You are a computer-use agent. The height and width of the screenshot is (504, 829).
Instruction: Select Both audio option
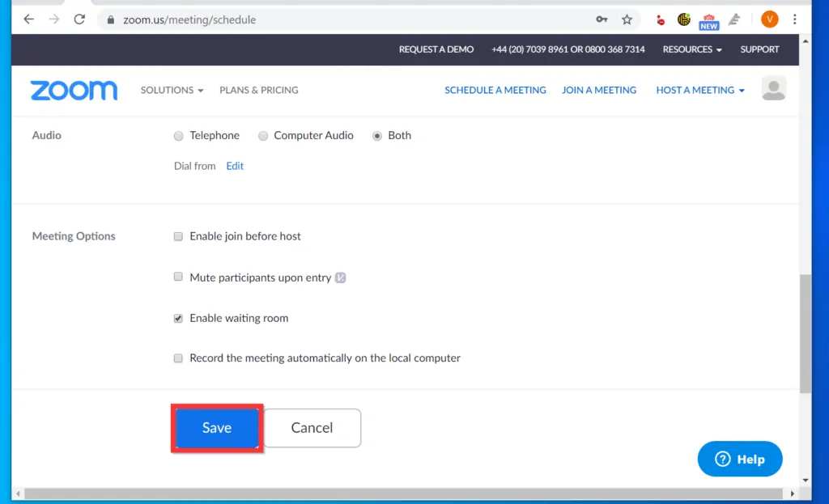point(377,136)
